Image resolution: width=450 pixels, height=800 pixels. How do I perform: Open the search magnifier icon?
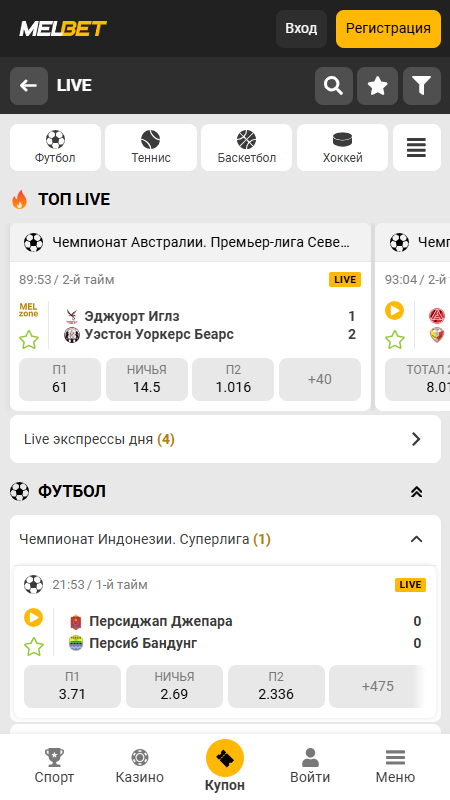point(334,86)
